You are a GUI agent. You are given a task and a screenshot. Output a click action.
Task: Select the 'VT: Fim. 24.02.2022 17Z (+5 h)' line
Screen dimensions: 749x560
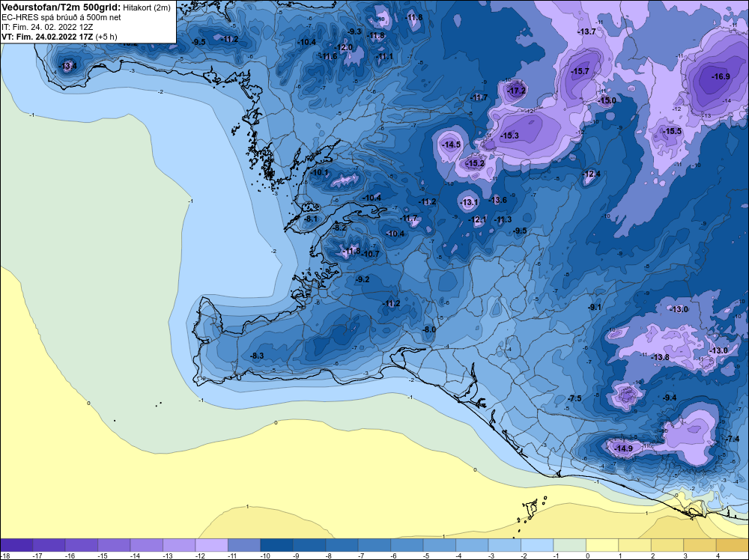59,37
